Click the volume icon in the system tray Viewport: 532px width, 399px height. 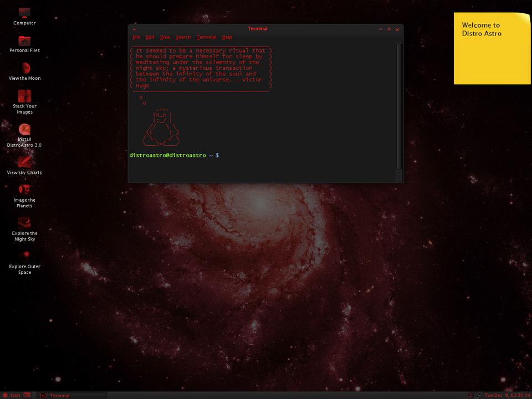(x=469, y=395)
